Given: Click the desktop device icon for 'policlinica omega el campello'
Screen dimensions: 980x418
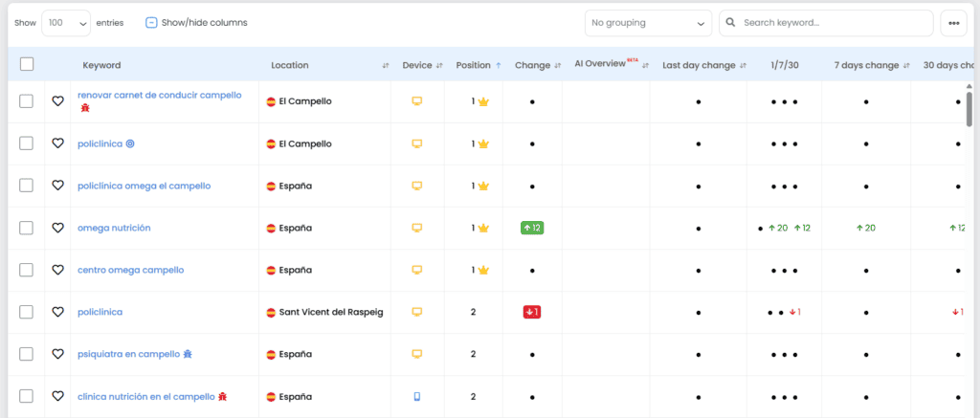Looking at the screenshot, I should point(416,186).
